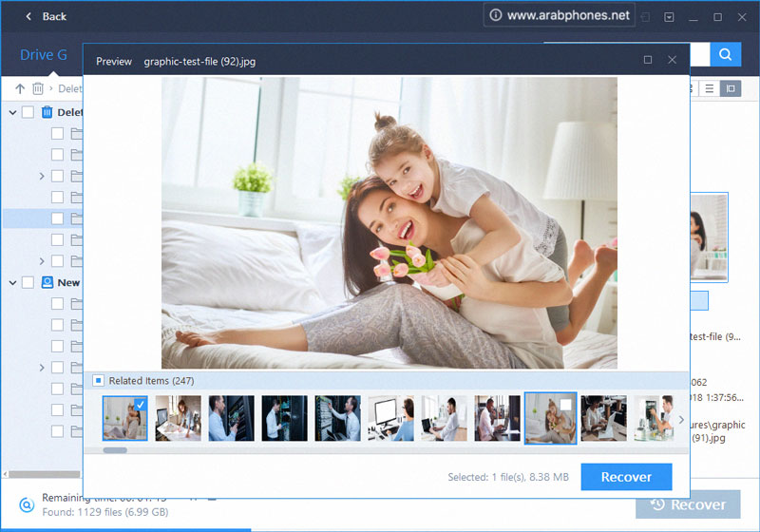760x532 pixels.
Task: Click the New user icon in tree
Action: coord(47,282)
